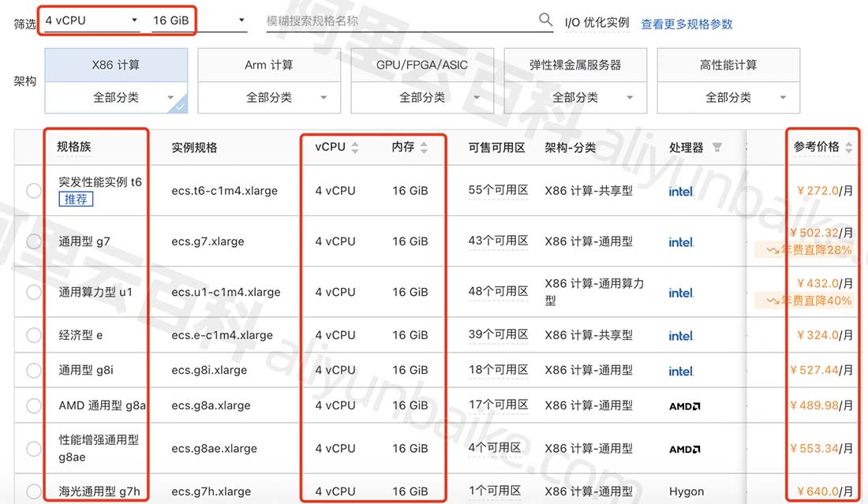This screenshot has width=868, height=504.
Task: Click ecs.g7.xlarge instance name
Action: [x=208, y=242]
